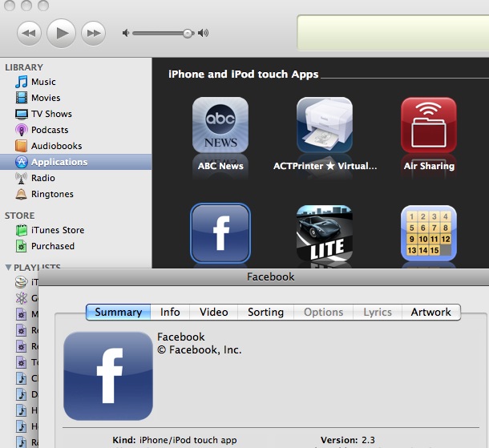
Task: Switch to the Info tab
Action: (170, 312)
